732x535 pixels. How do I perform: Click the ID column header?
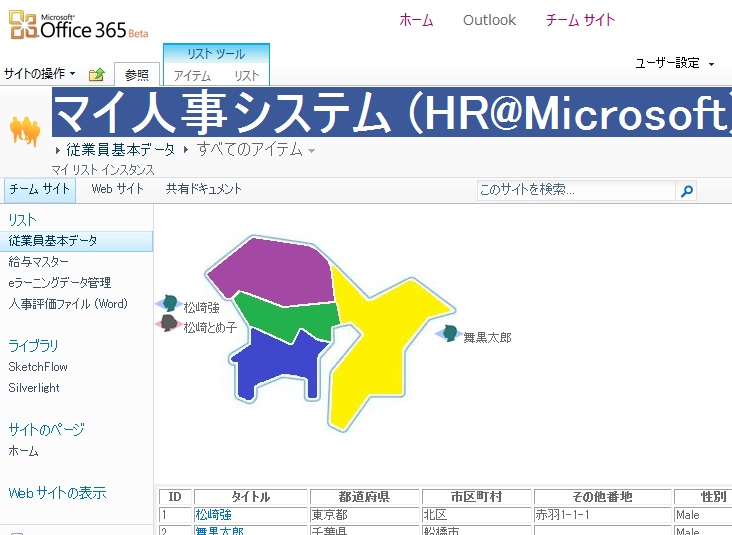(x=175, y=497)
